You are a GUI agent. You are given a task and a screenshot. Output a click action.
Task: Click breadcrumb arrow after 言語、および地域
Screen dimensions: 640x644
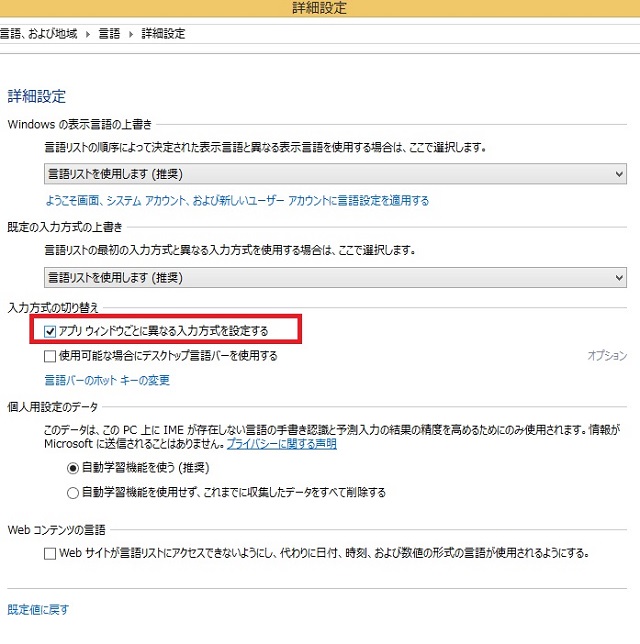90,34
